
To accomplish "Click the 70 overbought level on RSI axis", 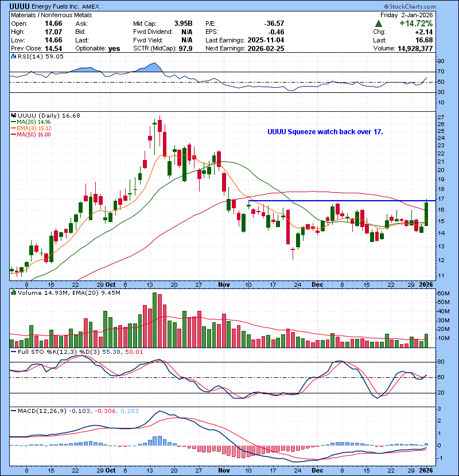I will coord(441,72).
